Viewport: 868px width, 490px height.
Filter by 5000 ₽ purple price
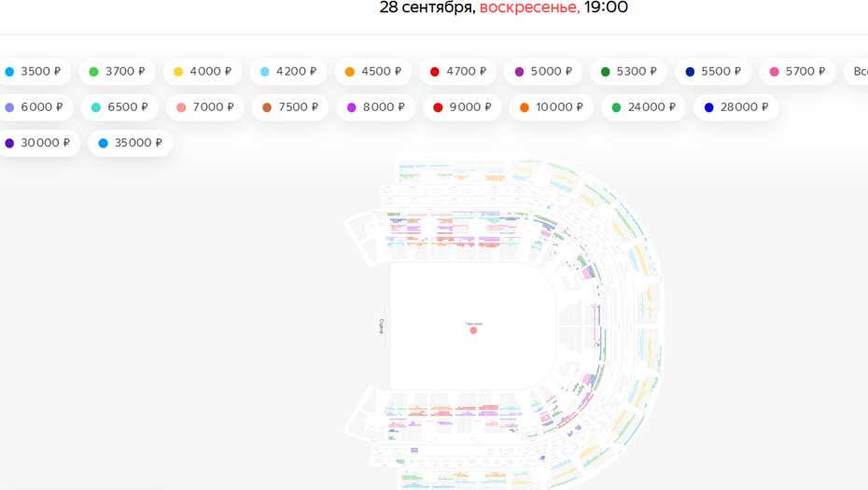tap(543, 72)
